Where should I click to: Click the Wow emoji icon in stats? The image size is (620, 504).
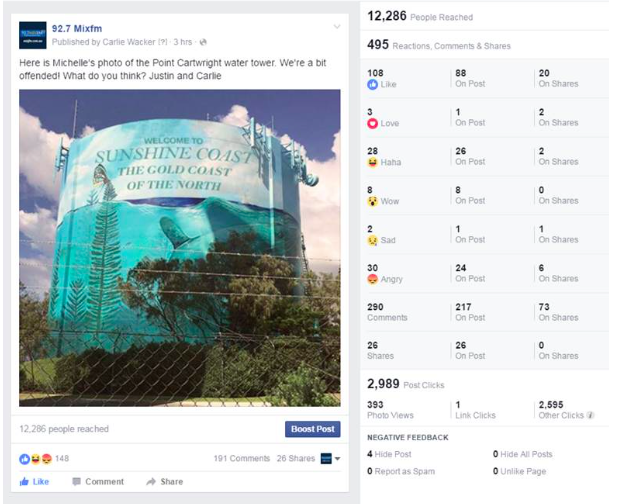[x=372, y=201]
